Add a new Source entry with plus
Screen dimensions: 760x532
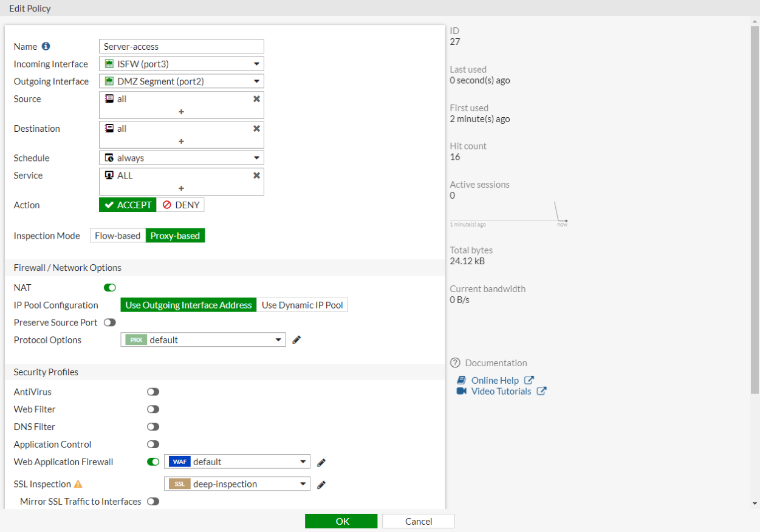(181, 112)
